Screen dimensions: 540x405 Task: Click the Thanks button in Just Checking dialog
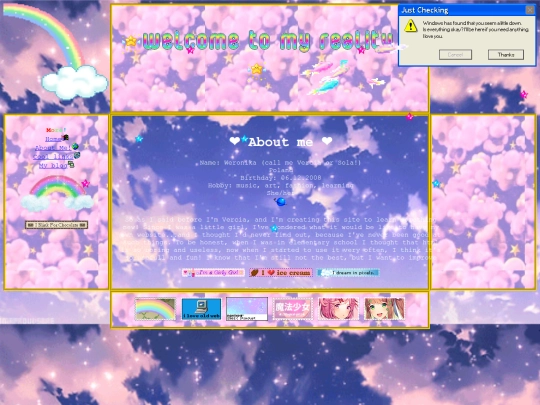click(x=506, y=54)
